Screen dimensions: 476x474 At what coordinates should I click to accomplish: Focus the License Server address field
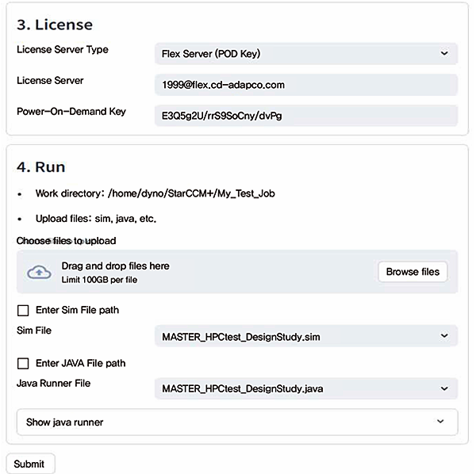click(305, 85)
